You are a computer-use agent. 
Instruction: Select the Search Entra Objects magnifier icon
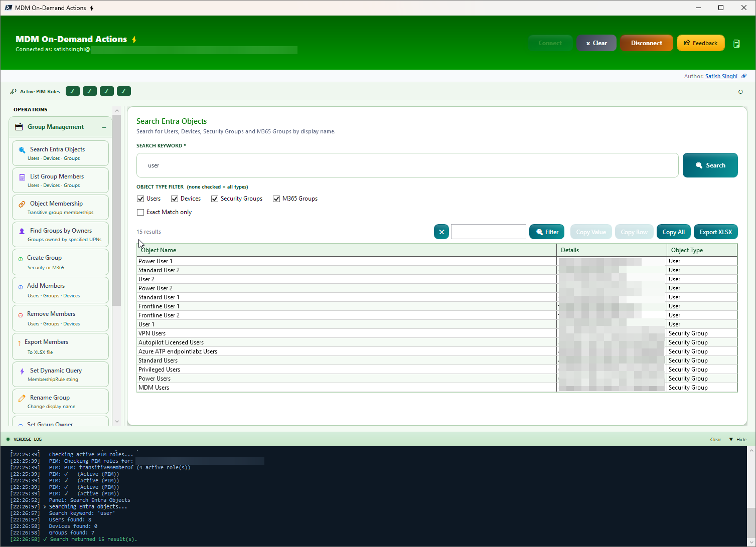22,149
